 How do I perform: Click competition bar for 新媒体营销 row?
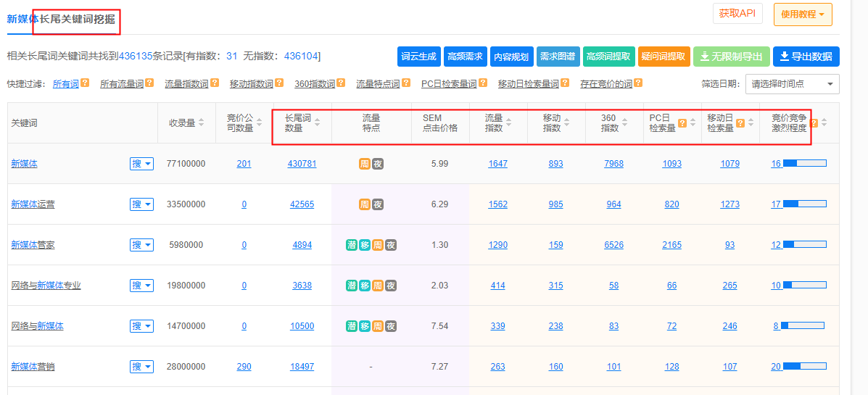tap(804, 366)
